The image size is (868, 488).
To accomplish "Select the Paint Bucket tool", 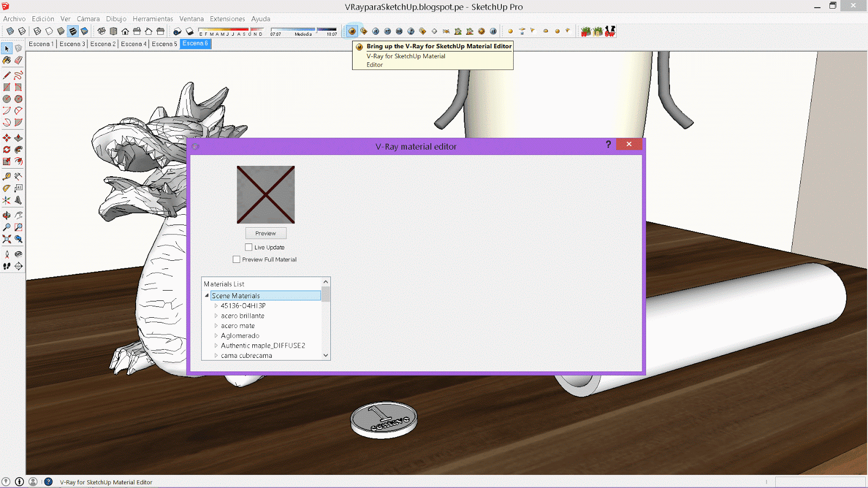I will tap(6, 61).
